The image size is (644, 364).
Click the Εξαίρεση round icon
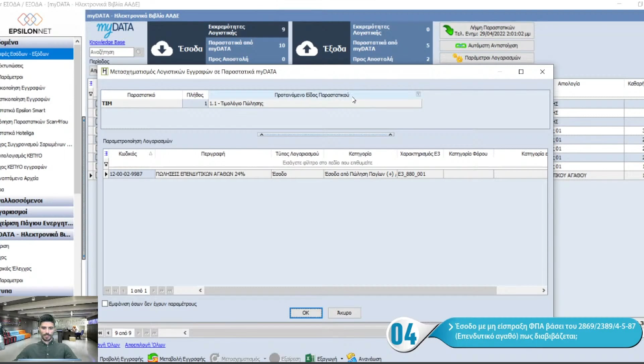(274, 358)
